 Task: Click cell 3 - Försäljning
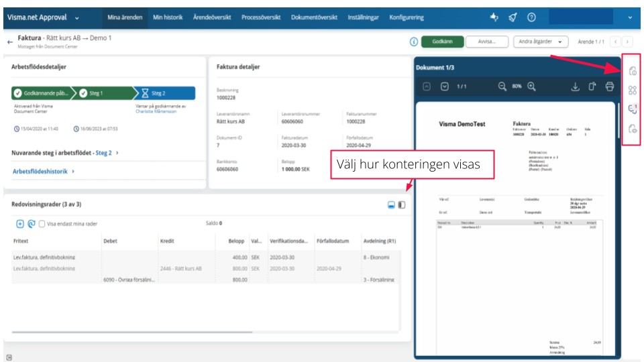pyautogui.click(x=378, y=280)
